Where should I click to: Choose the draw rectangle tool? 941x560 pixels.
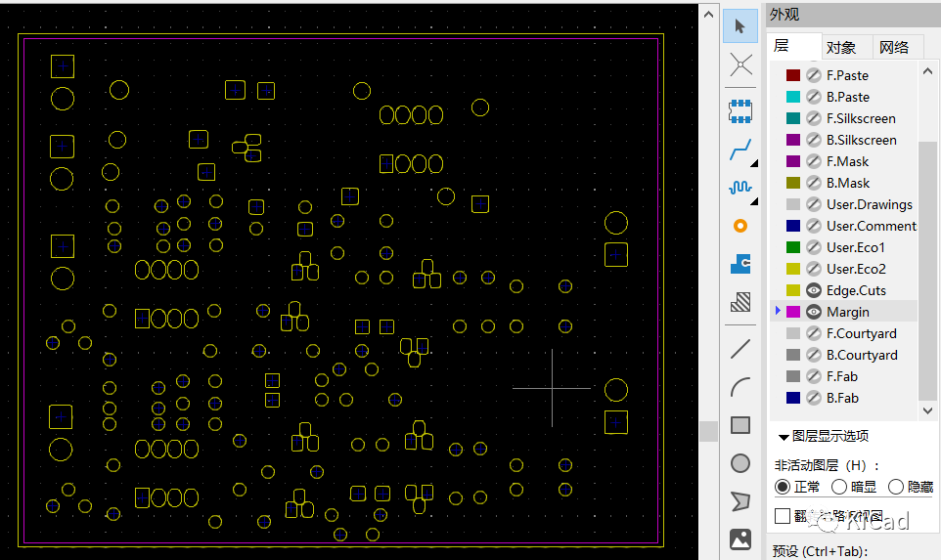pyautogui.click(x=740, y=425)
